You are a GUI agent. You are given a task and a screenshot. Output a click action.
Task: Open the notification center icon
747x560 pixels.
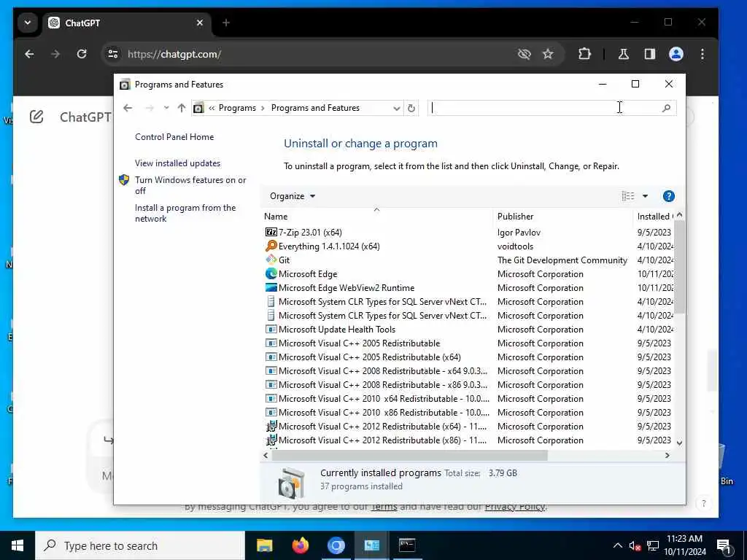724,545
